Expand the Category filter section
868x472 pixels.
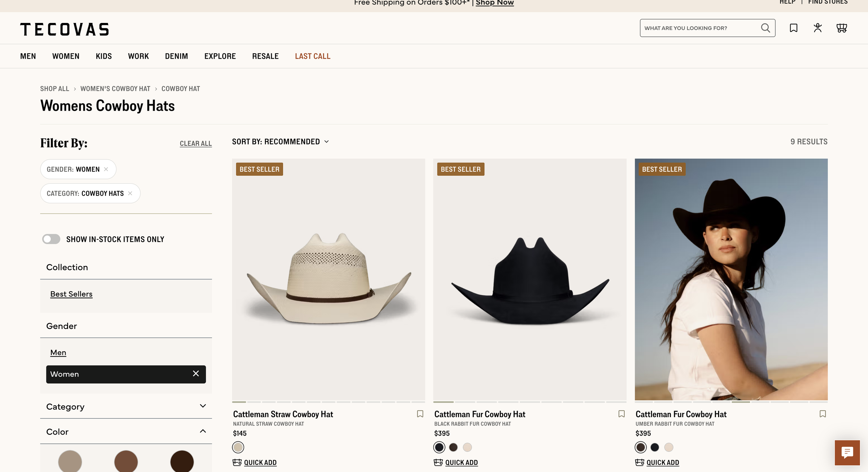pyautogui.click(x=203, y=406)
